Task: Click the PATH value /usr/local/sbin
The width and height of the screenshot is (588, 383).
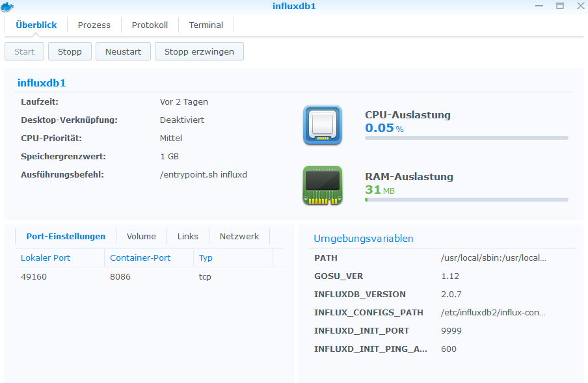Action: pyautogui.click(x=493, y=258)
